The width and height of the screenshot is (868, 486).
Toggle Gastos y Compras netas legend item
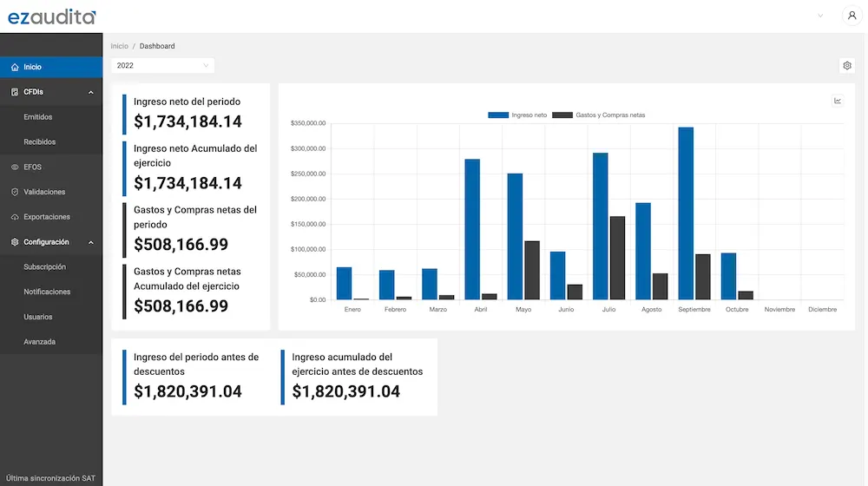click(x=599, y=115)
